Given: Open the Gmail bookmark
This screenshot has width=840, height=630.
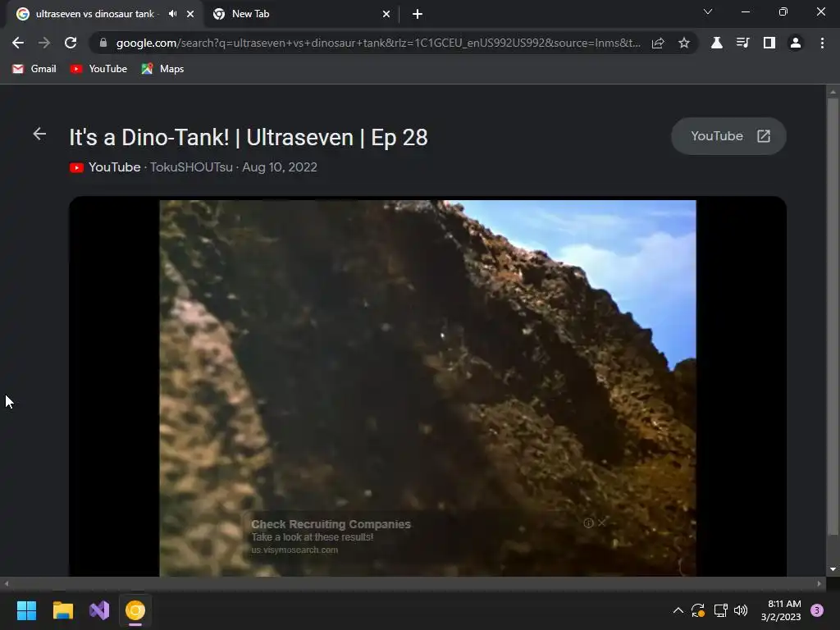Looking at the screenshot, I should pos(34,69).
